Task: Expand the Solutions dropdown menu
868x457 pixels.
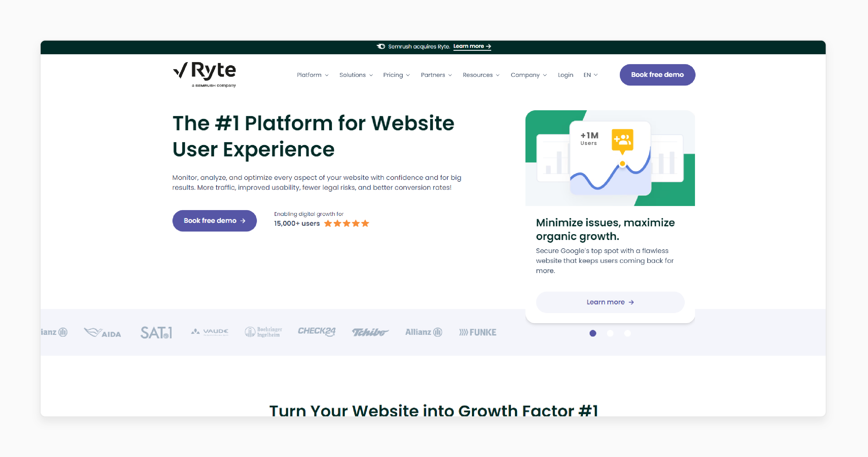Action: pos(356,75)
